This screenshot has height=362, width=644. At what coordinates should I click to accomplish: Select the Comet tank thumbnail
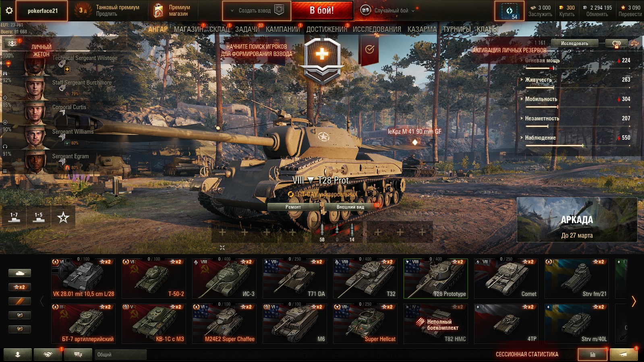coord(506,278)
